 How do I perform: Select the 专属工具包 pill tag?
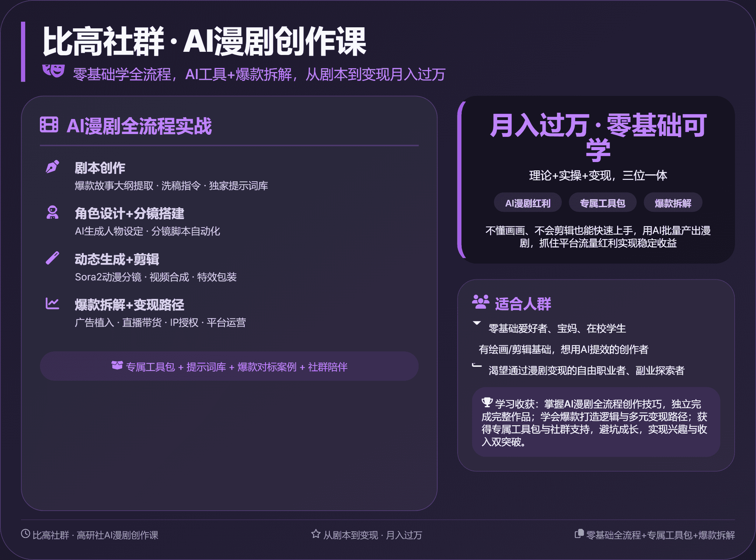click(x=602, y=203)
